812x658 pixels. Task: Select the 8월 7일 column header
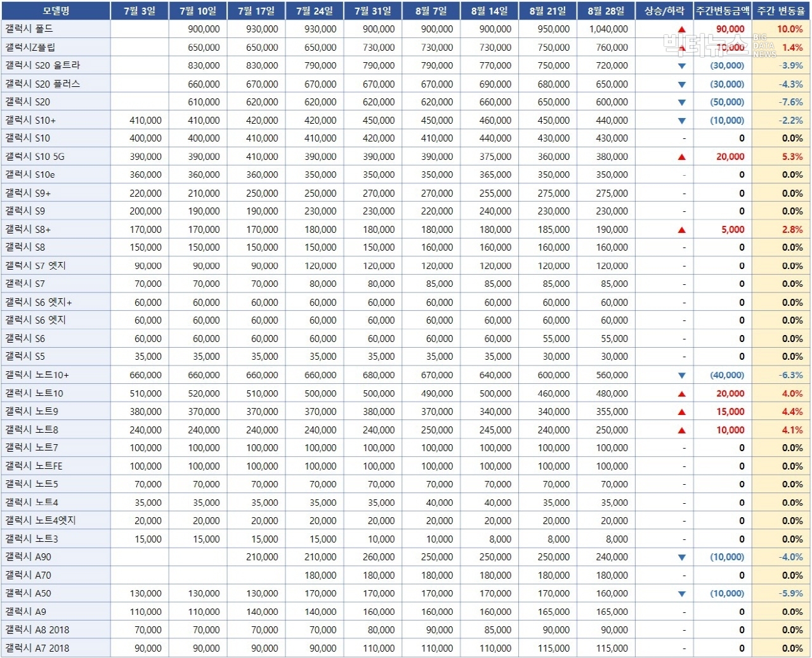[431, 11]
